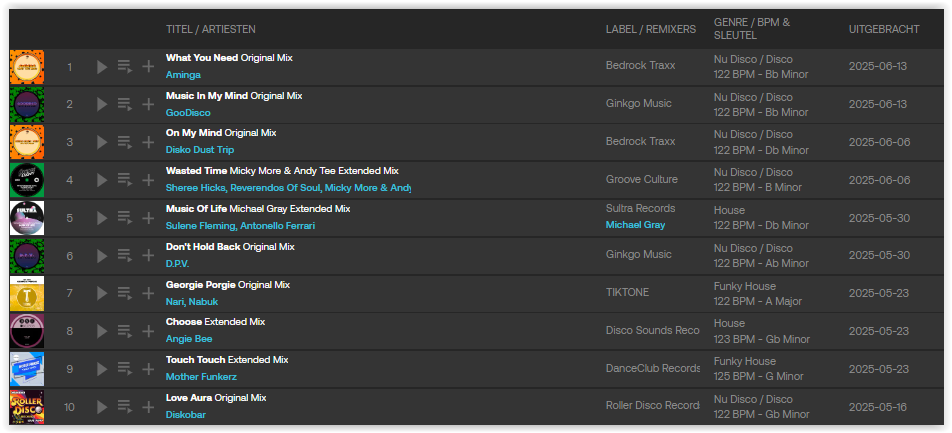Add Music In My Mind to queue
The height and width of the screenshot is (433, 952).
pyautogui.click(x=124, y=104)
